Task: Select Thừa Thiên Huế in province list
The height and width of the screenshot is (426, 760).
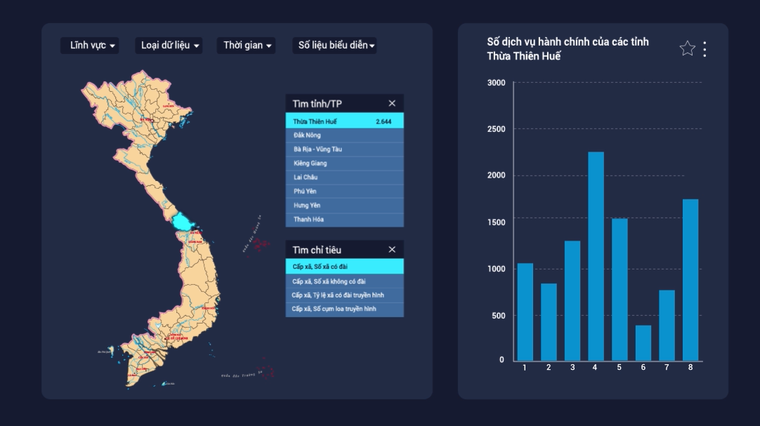Action: point(344,120)
